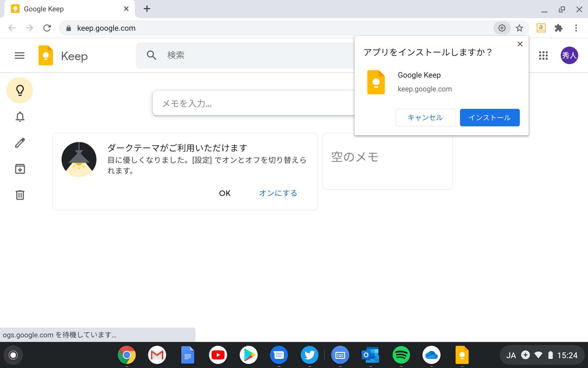Launch Twitter from the taskbar

pos(309,355)
